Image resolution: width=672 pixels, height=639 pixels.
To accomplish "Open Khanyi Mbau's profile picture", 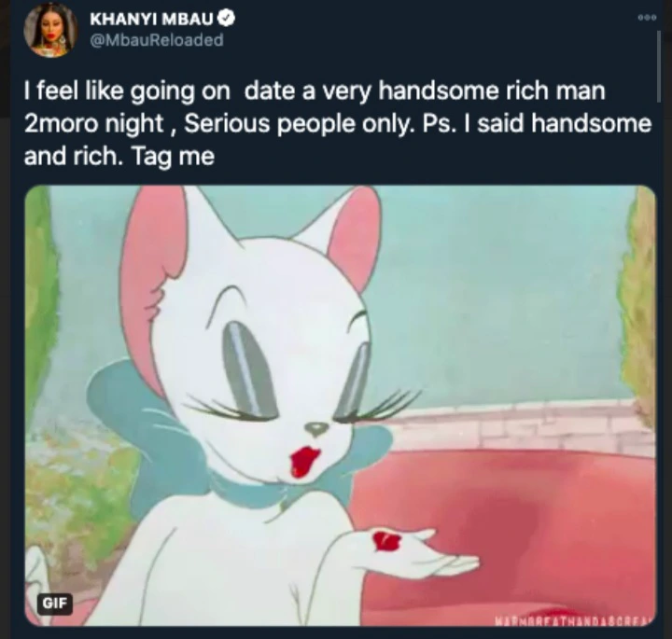I will [x=50, y=31].
